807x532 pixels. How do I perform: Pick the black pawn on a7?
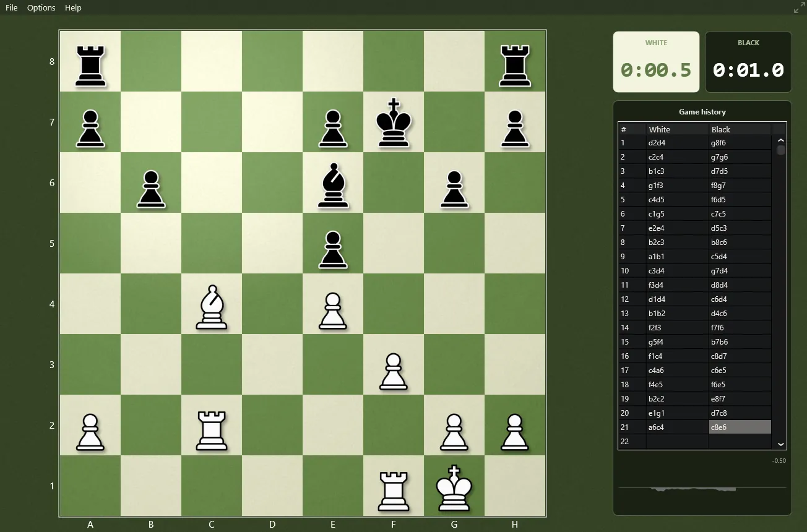[90, 129]
